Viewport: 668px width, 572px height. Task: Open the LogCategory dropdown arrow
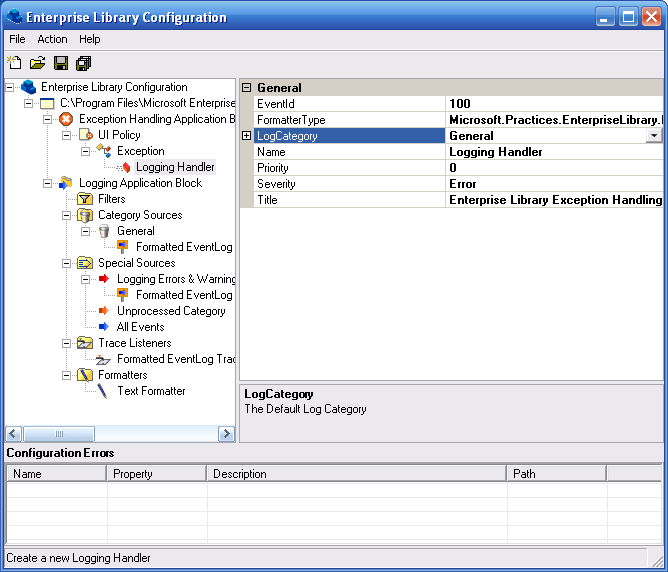pyautogui.click(x=654, y=136)
